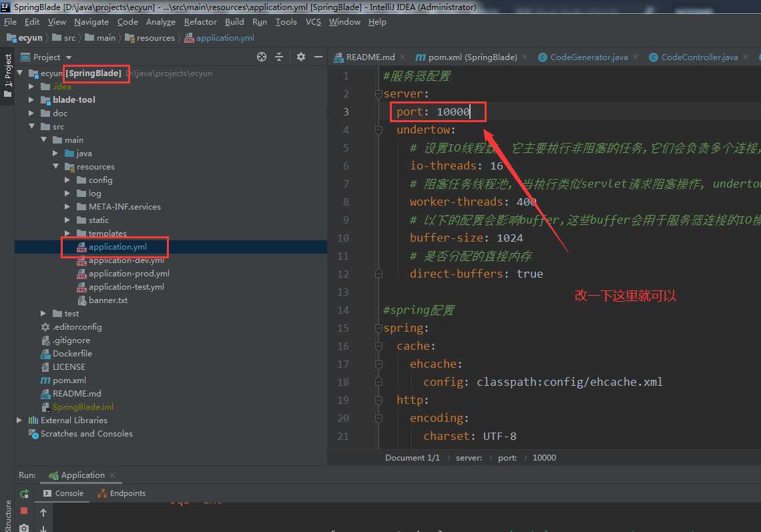Click the ecyun breadcrumb in navigation bar
Image resolution: width=761 pixels, height=532 pixels.
click(x=25, y=38)
